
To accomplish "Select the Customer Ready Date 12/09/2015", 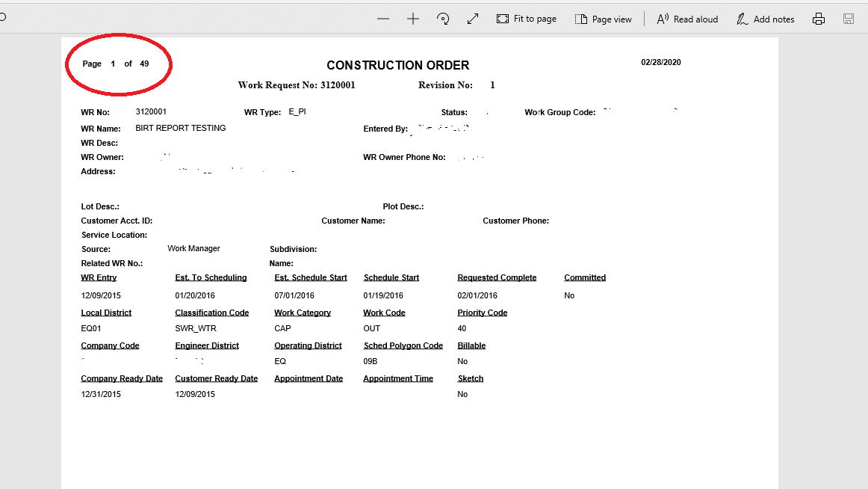I will [x=195, y=394].
